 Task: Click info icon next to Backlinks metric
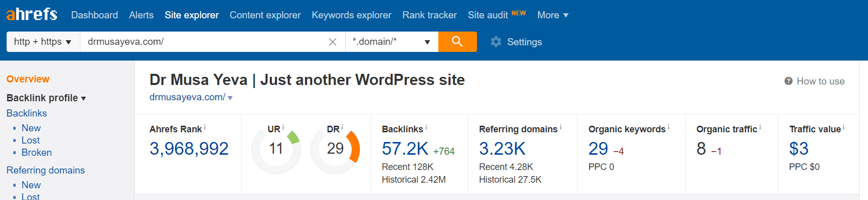426,127
